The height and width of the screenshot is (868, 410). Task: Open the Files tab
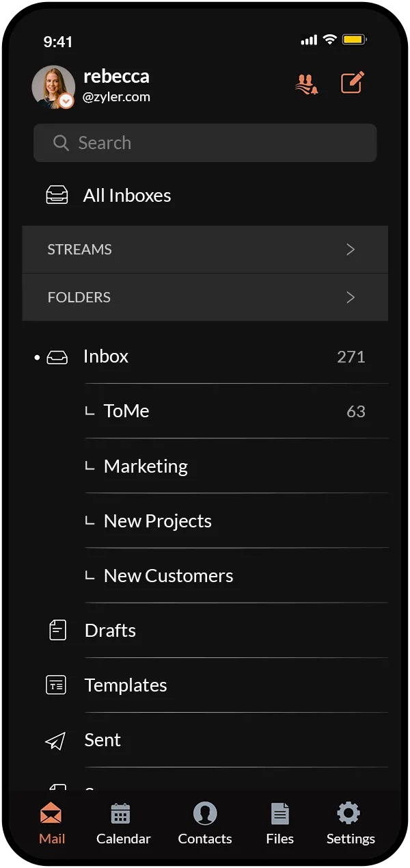[279, 824]
